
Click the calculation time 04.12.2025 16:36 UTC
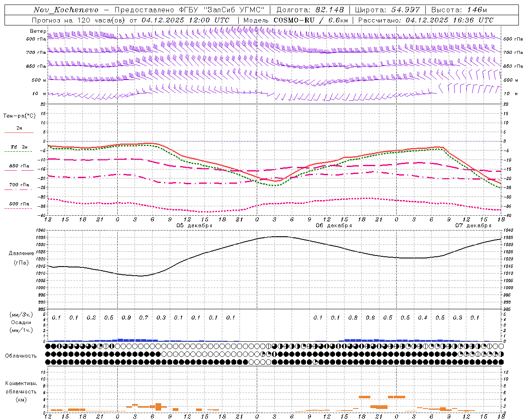click(450, 20)
